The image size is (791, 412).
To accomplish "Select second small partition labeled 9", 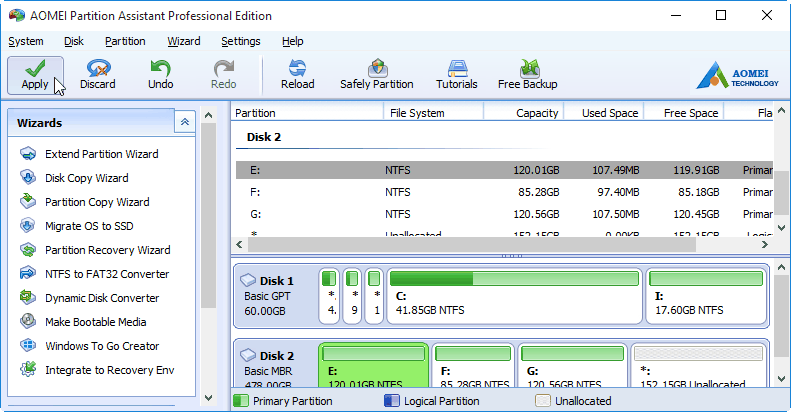I will (x=352, y=296).
